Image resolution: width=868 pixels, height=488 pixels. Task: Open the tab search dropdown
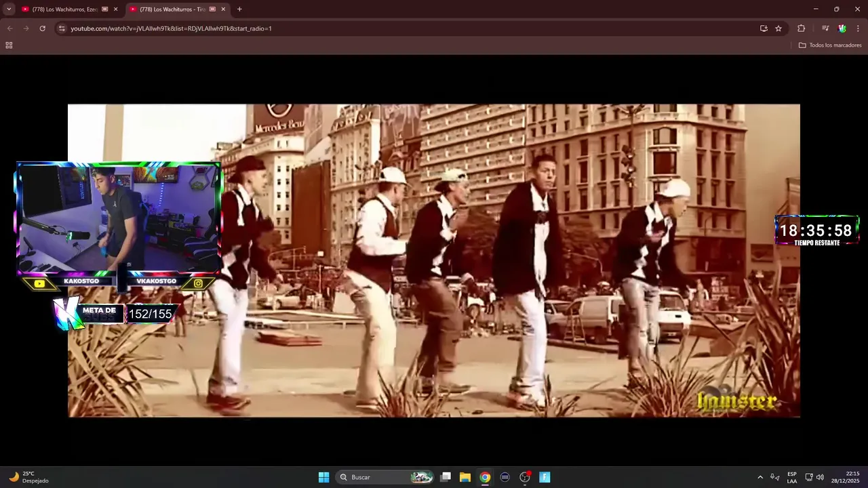[x=9, y=9]
